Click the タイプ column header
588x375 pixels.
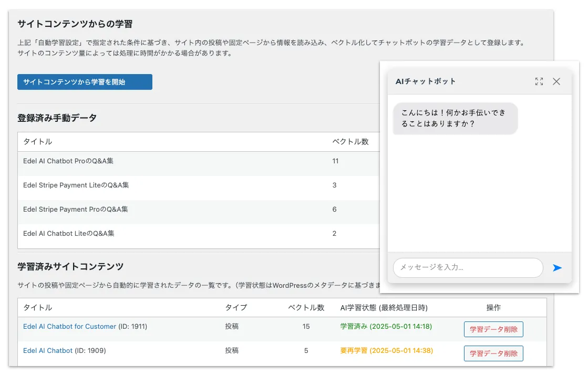pos(236,307)
